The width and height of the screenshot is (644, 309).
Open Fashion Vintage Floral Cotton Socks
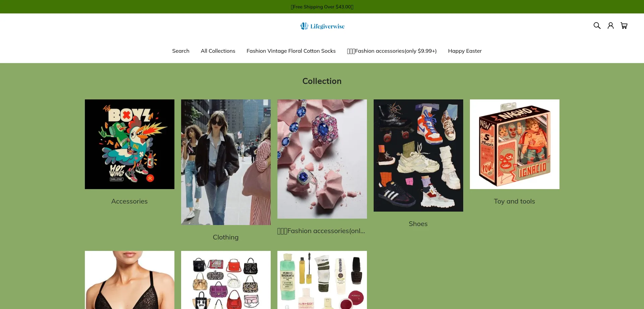(291, 51)
